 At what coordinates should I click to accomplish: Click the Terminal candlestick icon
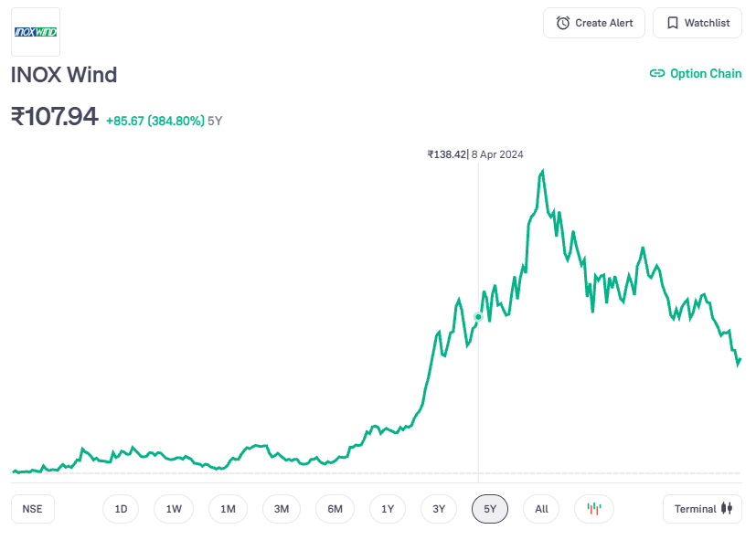pos(728,509)
